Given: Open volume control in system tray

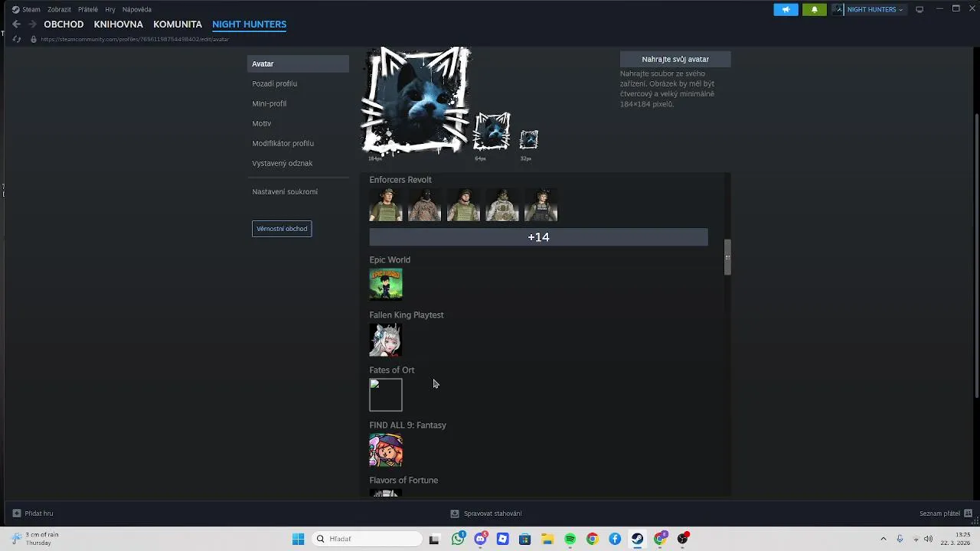Looking at the screenshot, I should coord(928,539).
